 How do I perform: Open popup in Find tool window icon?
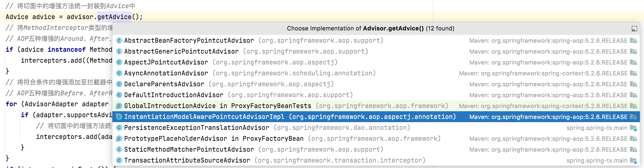point(634,29)
